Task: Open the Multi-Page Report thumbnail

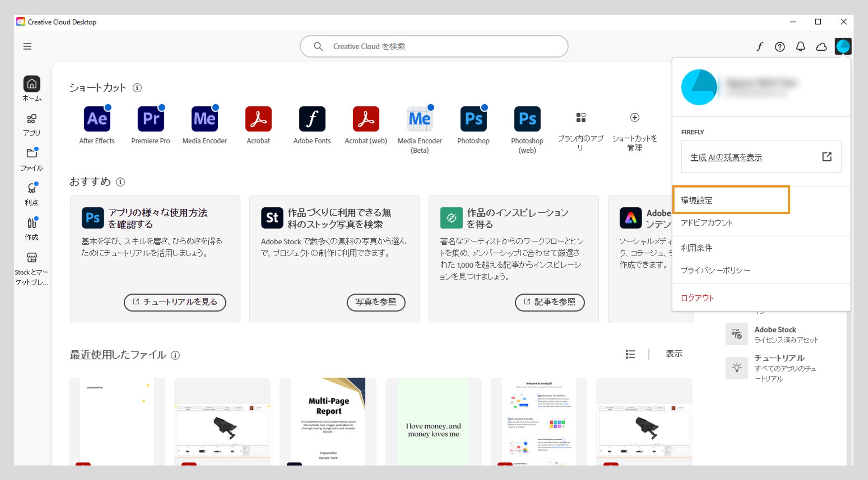Action: [x=328, y=420]
